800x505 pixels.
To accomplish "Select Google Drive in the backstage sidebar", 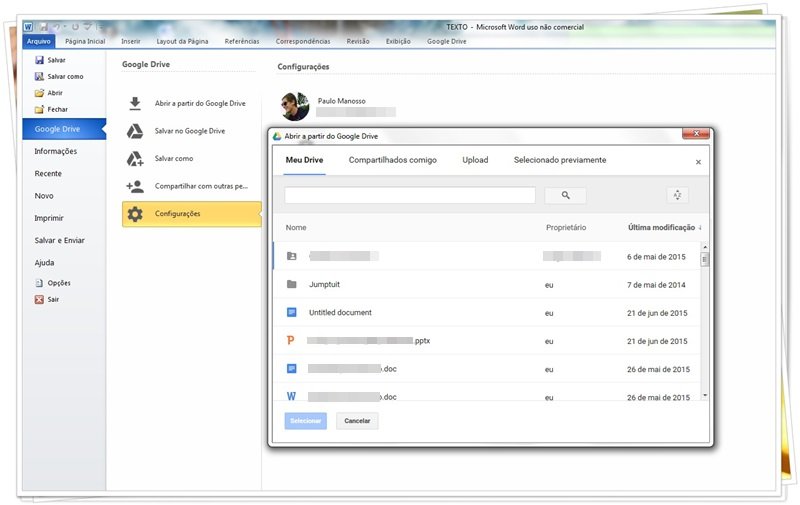I will pyautogui.click(x=64, y=129).
